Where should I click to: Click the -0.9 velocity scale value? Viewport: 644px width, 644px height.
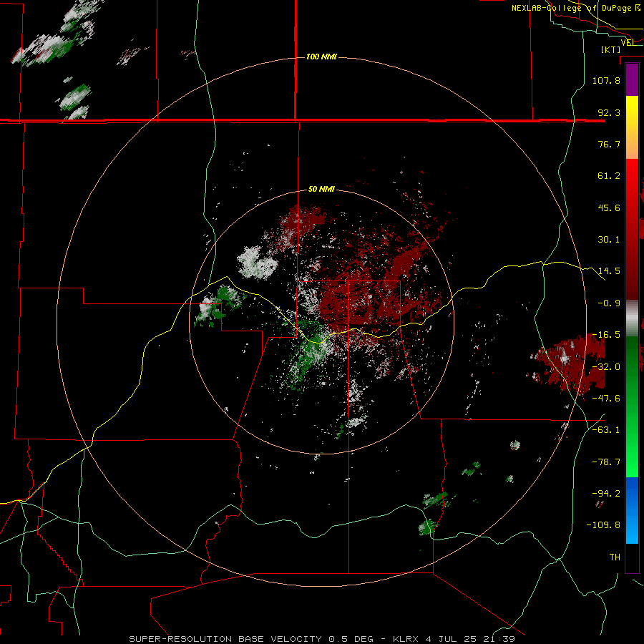tap(609, 303)
